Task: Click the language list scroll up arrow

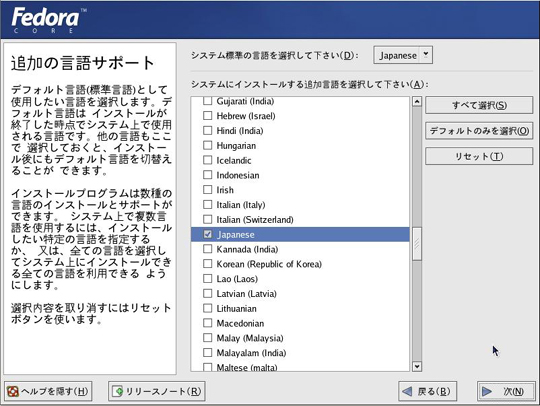Action: 417,101
